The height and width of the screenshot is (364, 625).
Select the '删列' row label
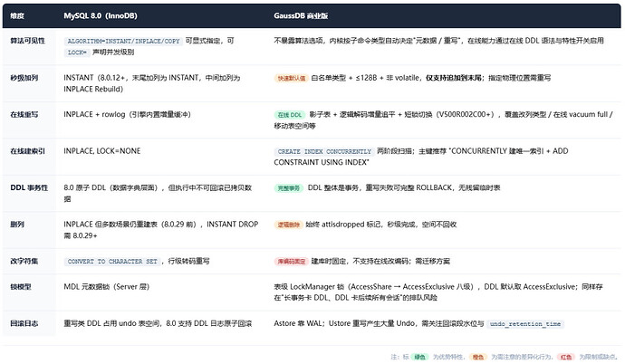pyautogui.click(x=17, y=225)
